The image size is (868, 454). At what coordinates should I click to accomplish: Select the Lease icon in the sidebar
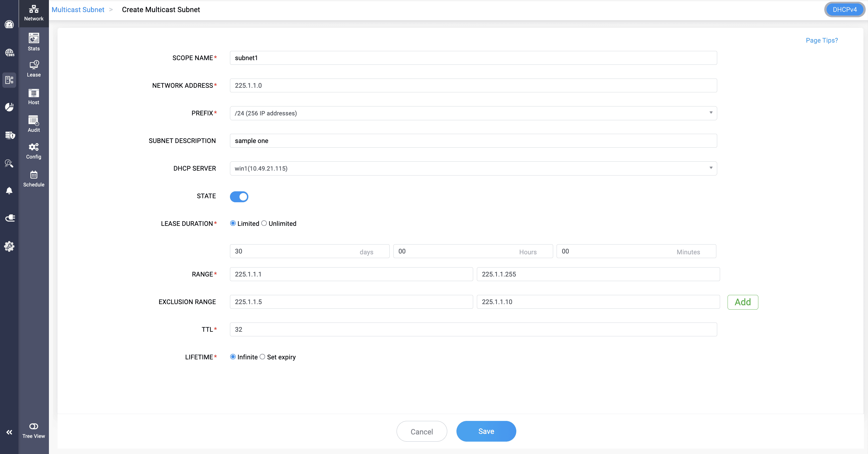[34, 69]
